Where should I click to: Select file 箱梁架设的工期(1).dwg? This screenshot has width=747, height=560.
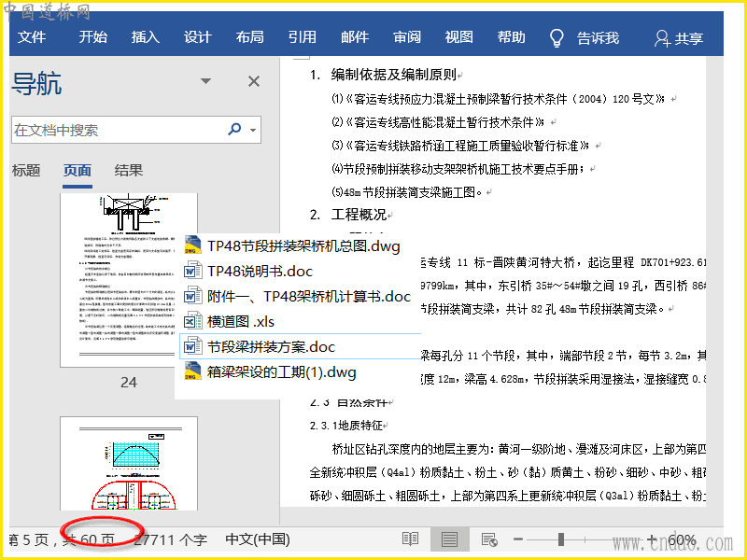click(282, 371)
